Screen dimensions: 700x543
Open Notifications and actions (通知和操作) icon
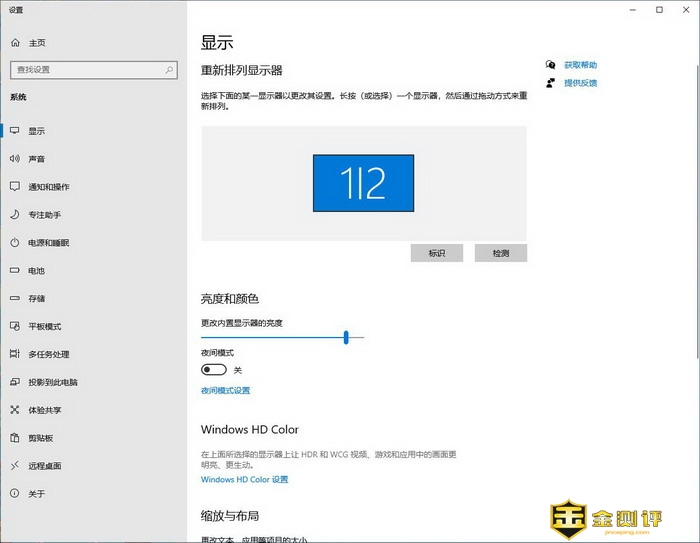click(x=15, y=187)
